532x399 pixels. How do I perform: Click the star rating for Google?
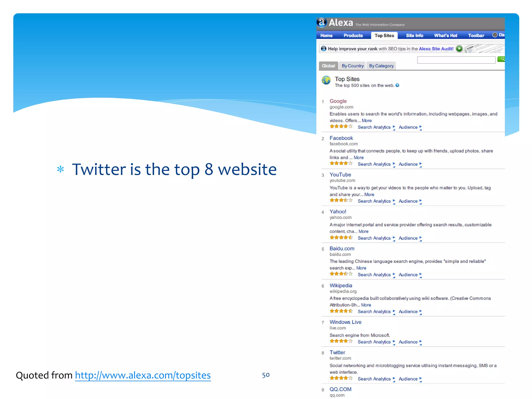click(341, 127)
